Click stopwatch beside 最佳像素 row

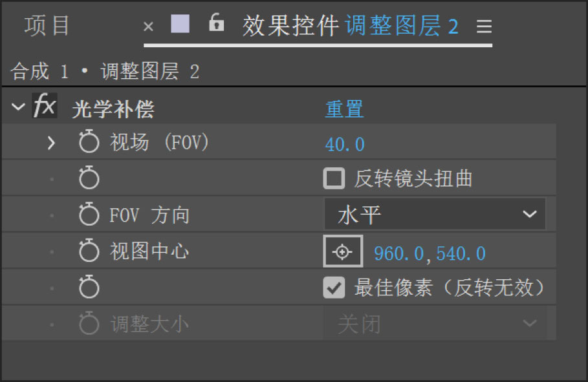click(x=89, y=288)
